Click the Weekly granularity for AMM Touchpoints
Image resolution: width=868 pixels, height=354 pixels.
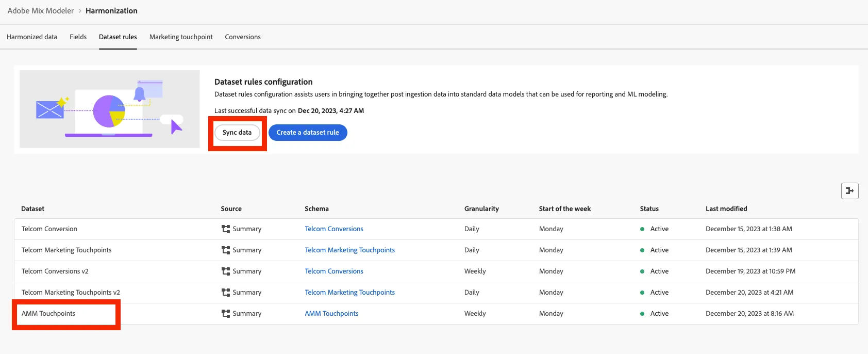point(475,314)
